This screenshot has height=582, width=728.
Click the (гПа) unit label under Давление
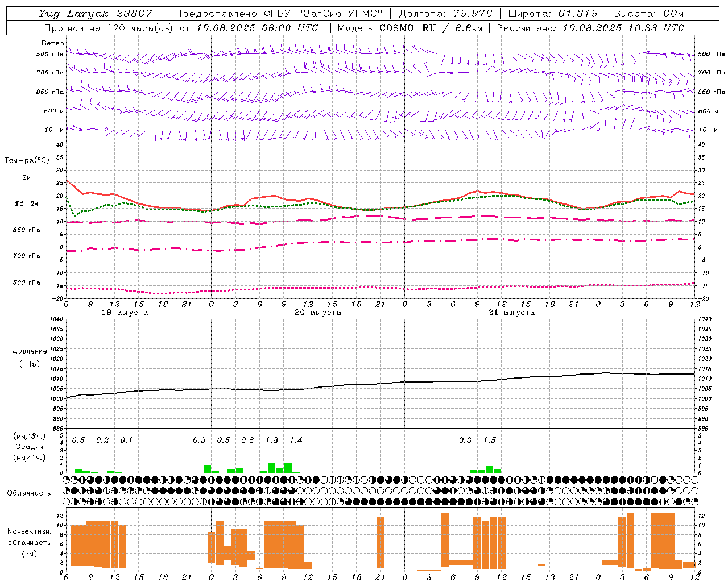[x=30, y=364]
